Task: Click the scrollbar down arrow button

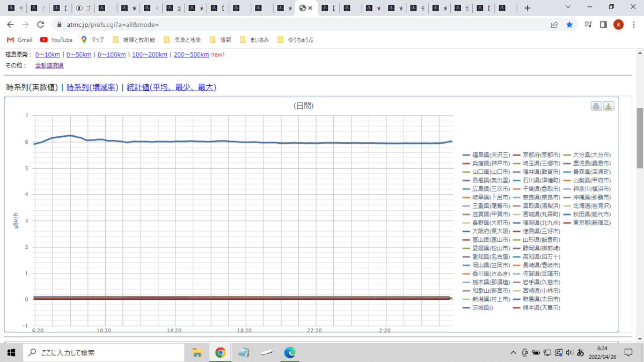Action: click(639, 338)
